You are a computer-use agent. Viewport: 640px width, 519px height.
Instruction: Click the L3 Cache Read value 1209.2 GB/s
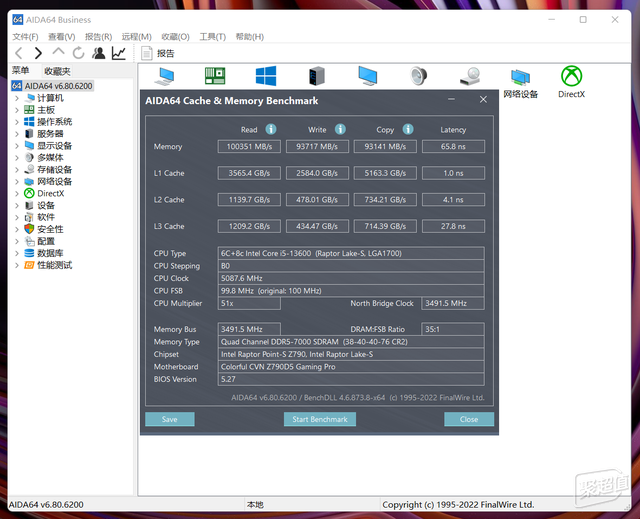[249, 226]
